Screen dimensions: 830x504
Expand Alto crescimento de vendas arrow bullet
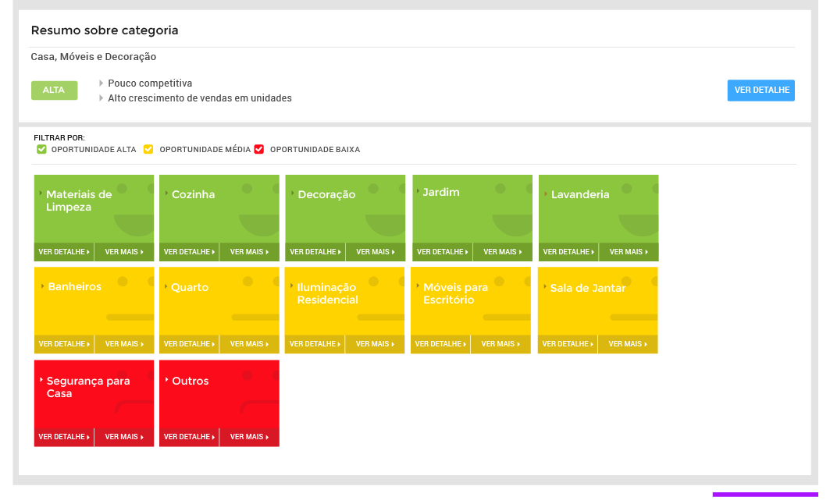[x=102, y=98]
